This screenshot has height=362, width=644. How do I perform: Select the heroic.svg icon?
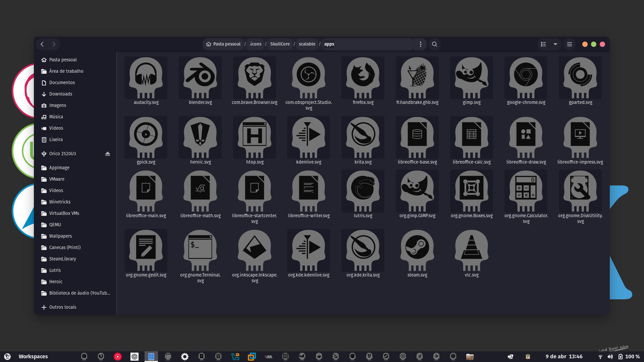tap(200, 137)
